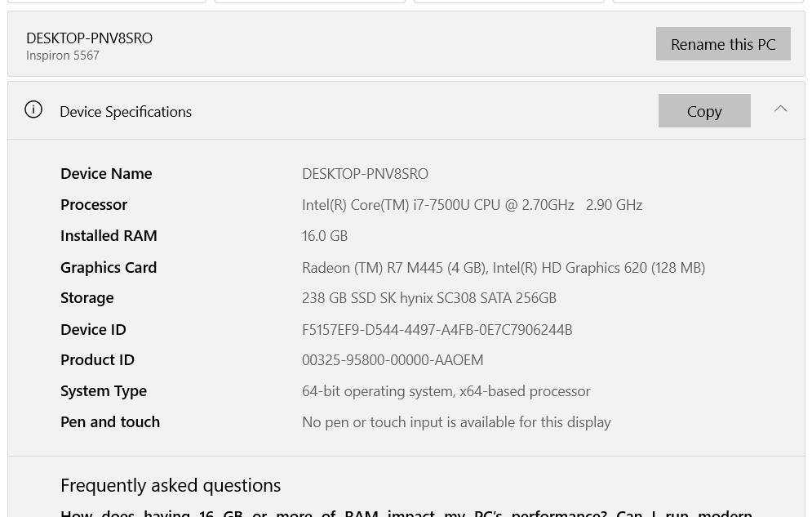Click the Storage specification value

429,297
